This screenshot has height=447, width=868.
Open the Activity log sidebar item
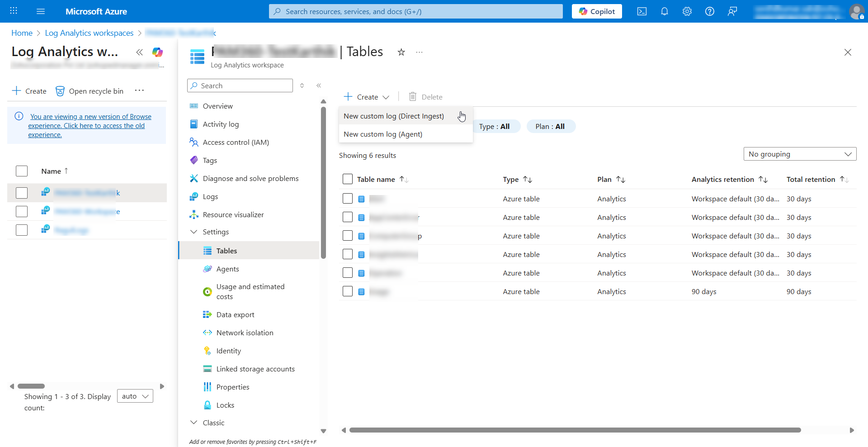point(221,124)
